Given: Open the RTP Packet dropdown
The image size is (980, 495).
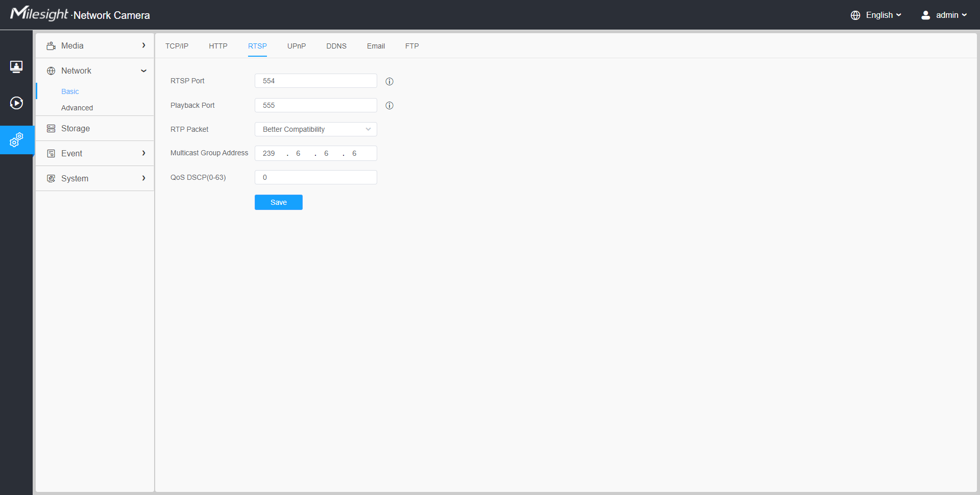Looking at the screenshot, I should point(315,129).
